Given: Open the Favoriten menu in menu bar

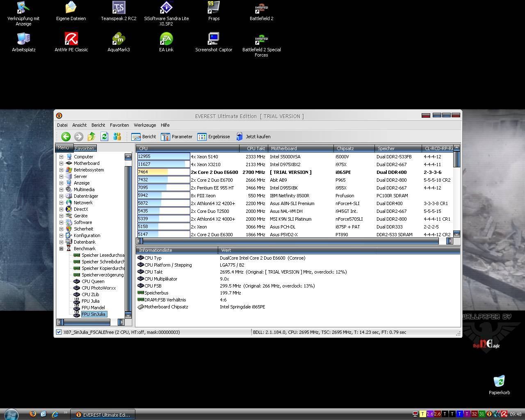Looking at the screenshot, I should pos(119,125).
